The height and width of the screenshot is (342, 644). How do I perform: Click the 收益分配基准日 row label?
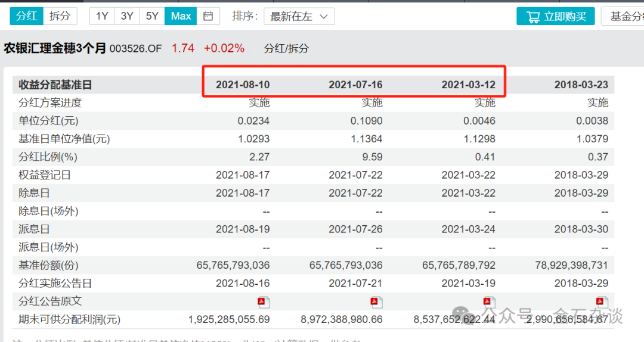coord(55,85)
